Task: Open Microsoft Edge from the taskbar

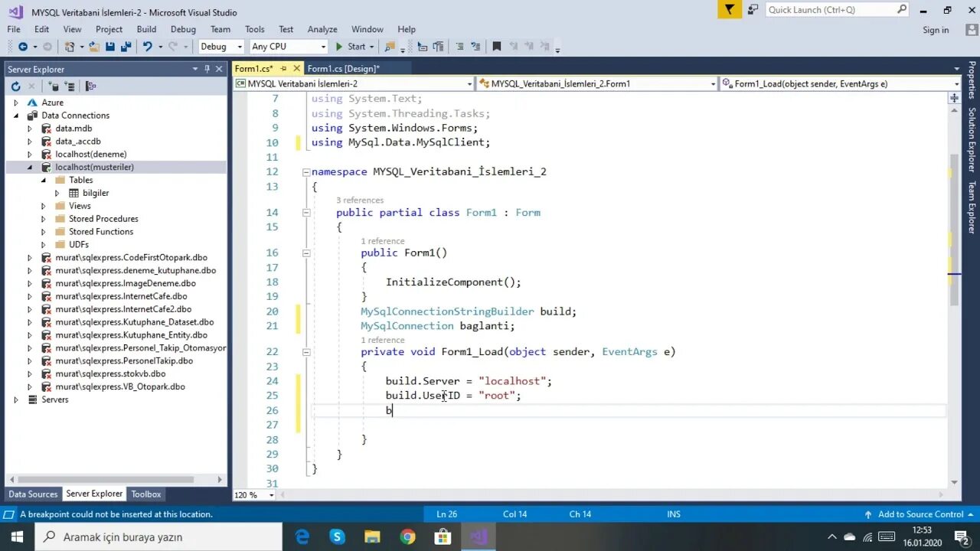Action: (x=302, y=536)
